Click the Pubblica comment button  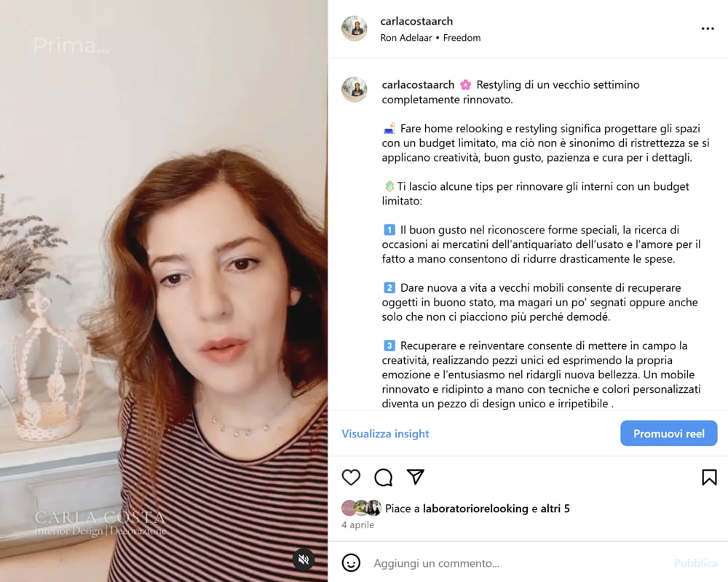pos(695,563)
